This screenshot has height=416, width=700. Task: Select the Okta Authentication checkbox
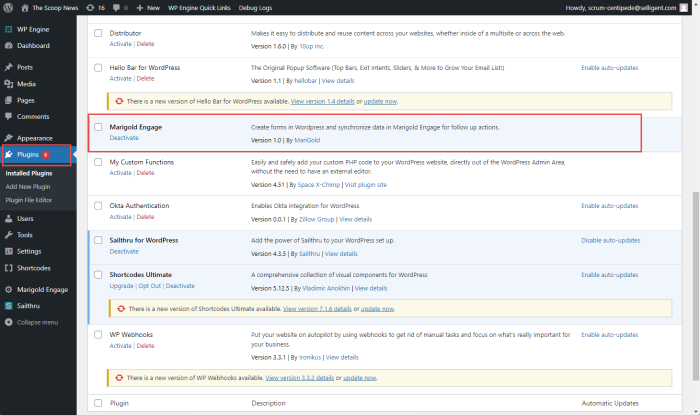pos(97,206)
